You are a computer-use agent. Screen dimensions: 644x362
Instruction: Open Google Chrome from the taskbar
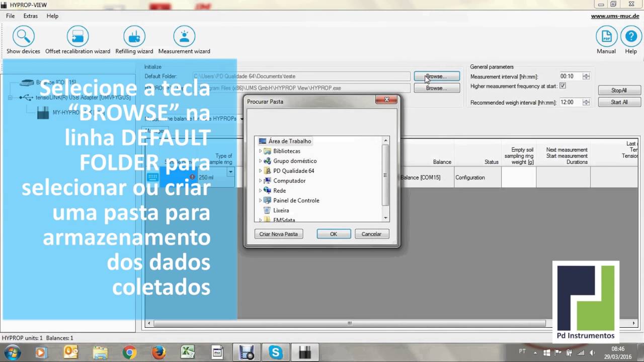click(129, 353)
